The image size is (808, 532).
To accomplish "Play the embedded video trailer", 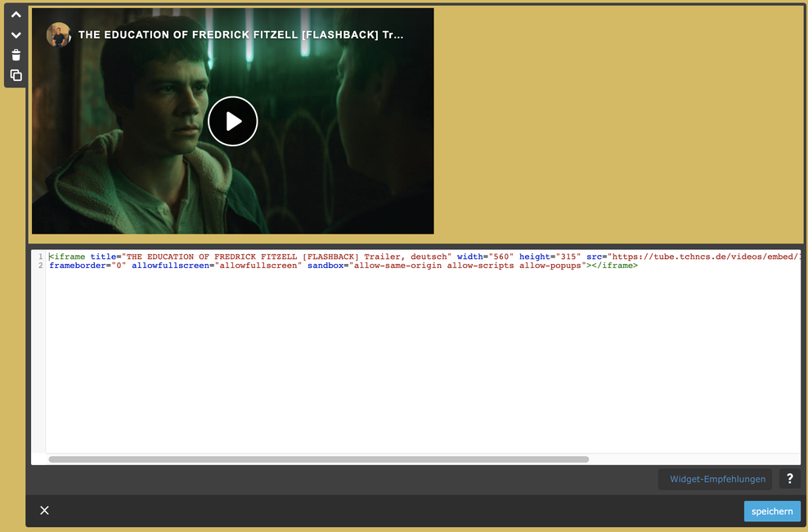I will [233, 122].
